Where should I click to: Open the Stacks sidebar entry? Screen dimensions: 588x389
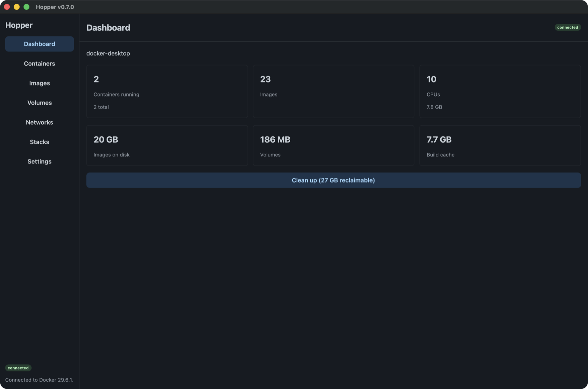pyautogui.click(x=39, y=142)
